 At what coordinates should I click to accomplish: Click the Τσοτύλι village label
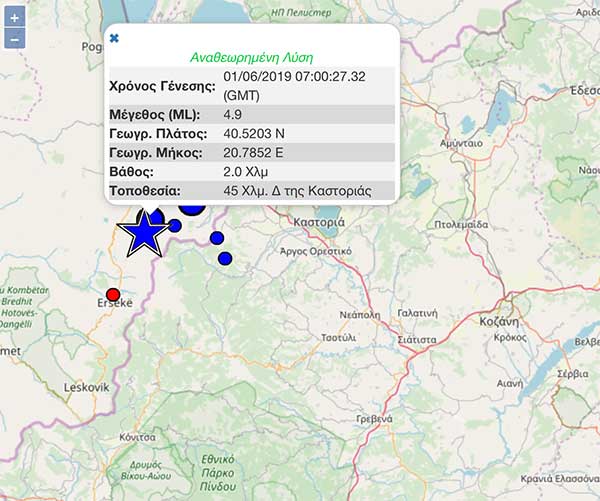click(x=338, y=338)
